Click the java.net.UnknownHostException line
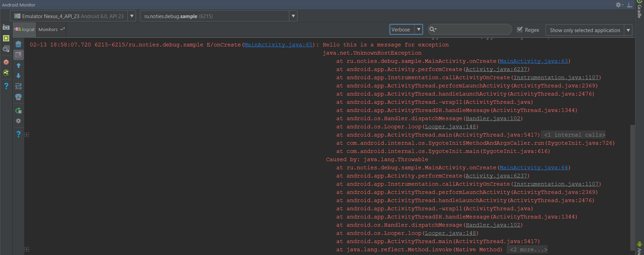Screen dimensions: 644x255 pyautogui.click(x=372, y=53)
